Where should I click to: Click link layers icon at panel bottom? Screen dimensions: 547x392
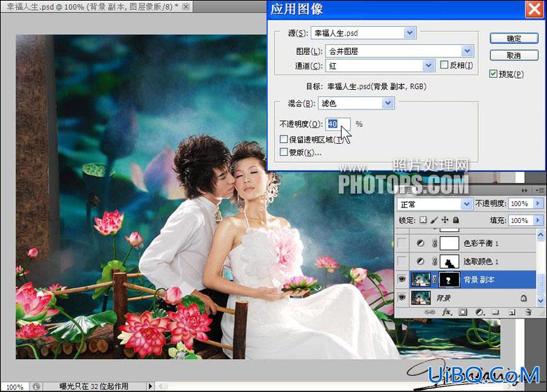pyautogui.click(x=429, y=312)
